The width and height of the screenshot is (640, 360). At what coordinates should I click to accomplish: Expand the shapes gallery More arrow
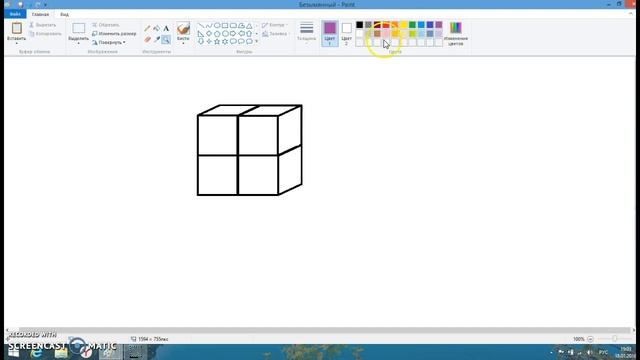tap(256, 42)
